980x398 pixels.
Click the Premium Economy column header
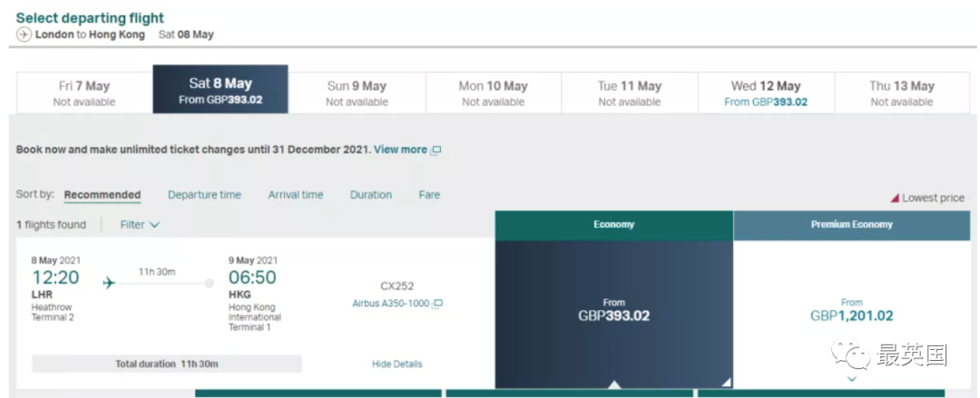852,225
